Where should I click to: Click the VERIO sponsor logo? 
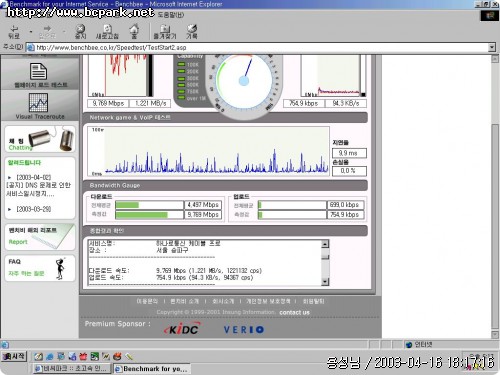tap(244, 330)
